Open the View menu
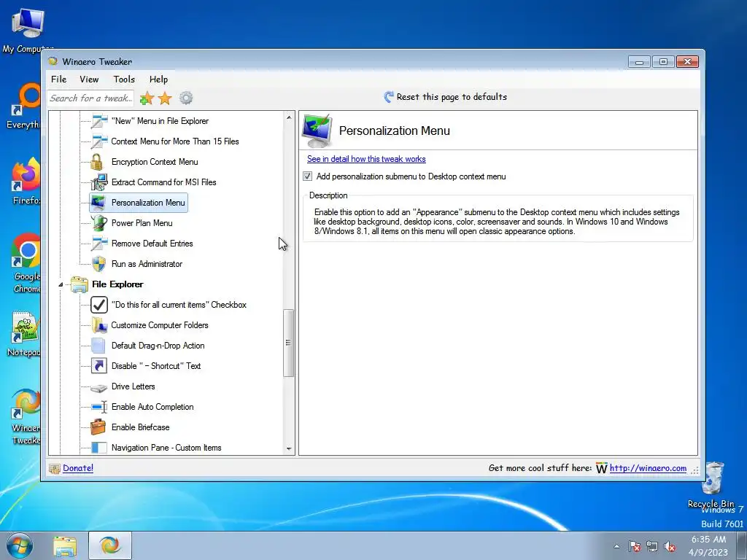Screen dimensions: 747x560 [89, 79]
